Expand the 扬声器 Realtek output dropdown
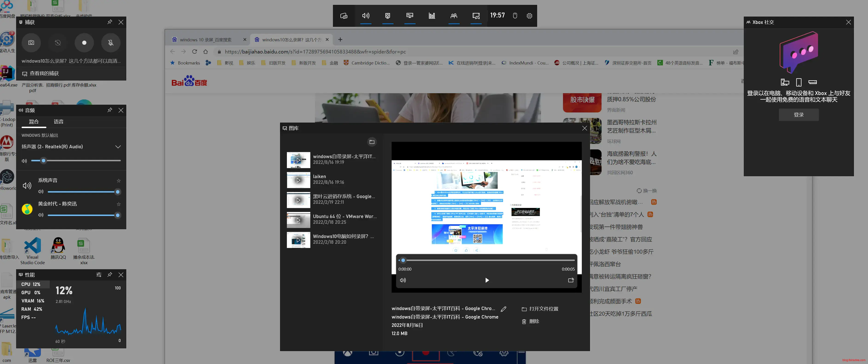The height and width of the screenshot is (364, 868). pos(118,147)
